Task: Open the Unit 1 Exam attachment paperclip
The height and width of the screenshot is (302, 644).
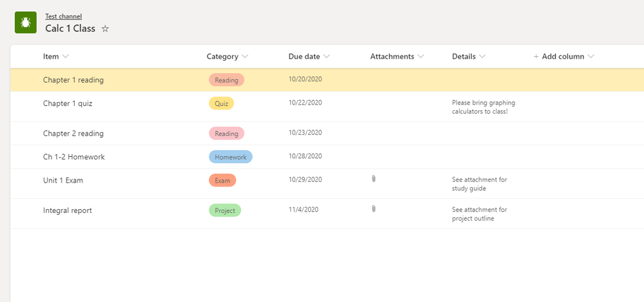Action: (x=373, y=179)
